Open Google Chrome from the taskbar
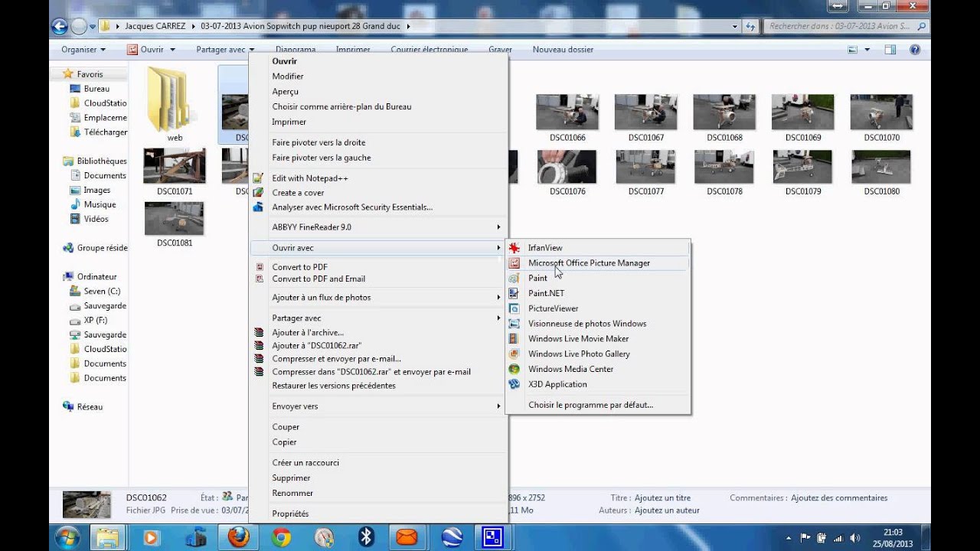The width and height of the screenshot is (980, 551). 281,537
